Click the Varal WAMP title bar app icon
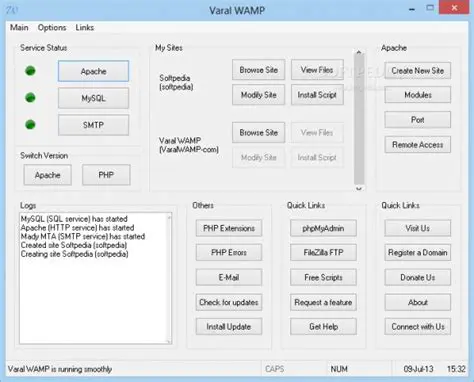This screenshot has width=474, height=382. coord(12,10)
